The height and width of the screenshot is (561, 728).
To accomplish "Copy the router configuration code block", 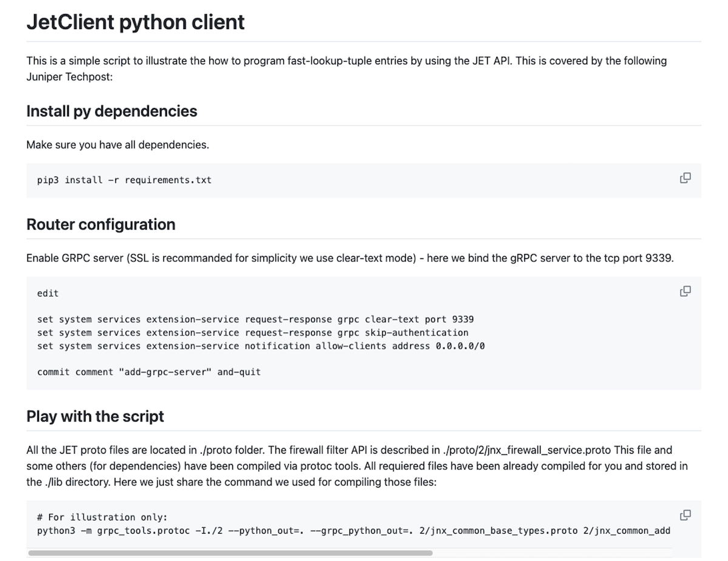I will [685, 291].
